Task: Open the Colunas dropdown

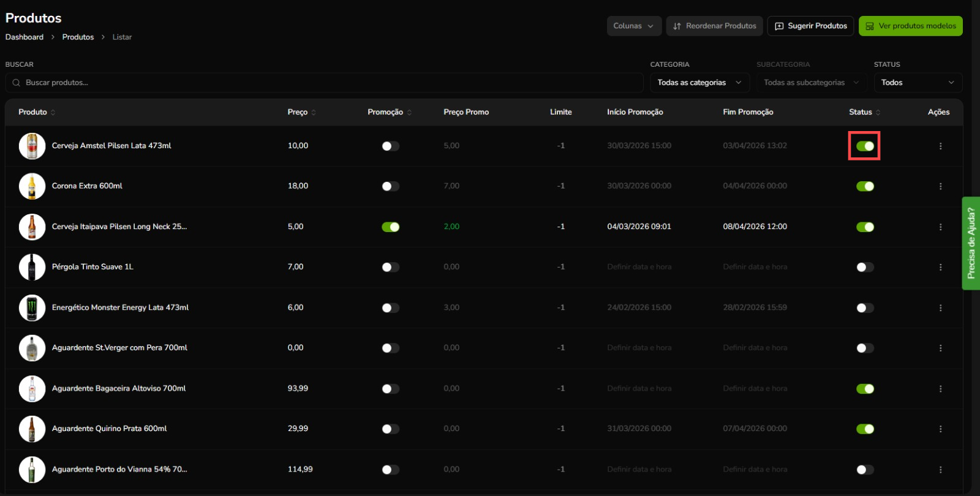Action: click(x=634, y=26)
